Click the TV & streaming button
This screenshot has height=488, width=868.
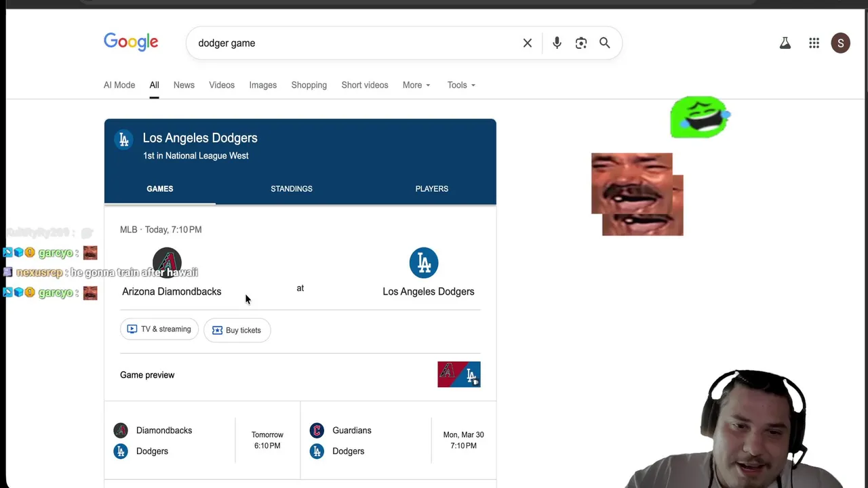click(x=159, y=329)
